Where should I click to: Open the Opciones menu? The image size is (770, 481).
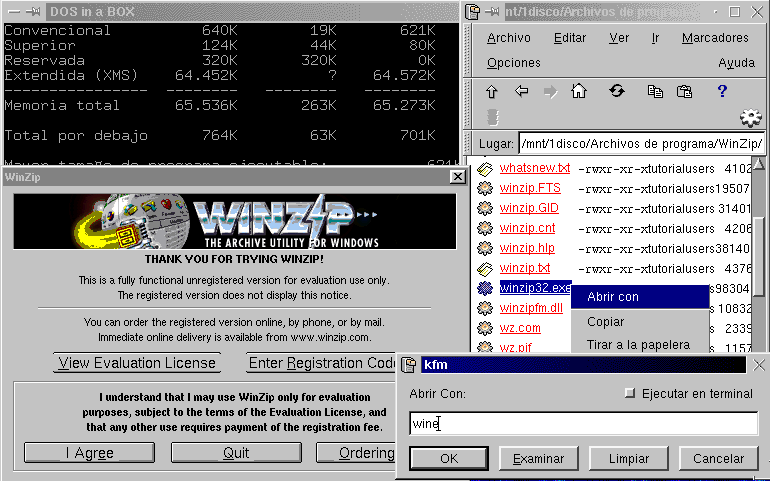pos(514,63)
